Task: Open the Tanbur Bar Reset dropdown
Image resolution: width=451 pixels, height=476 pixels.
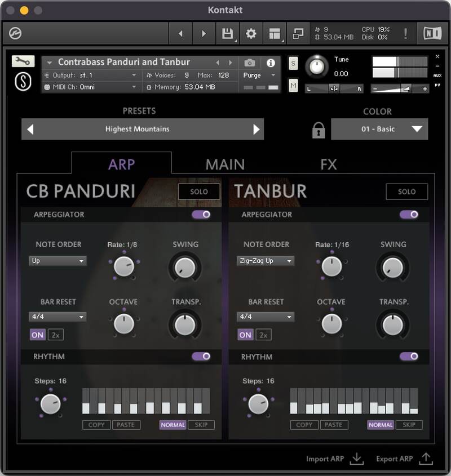Action: [265, 317]
